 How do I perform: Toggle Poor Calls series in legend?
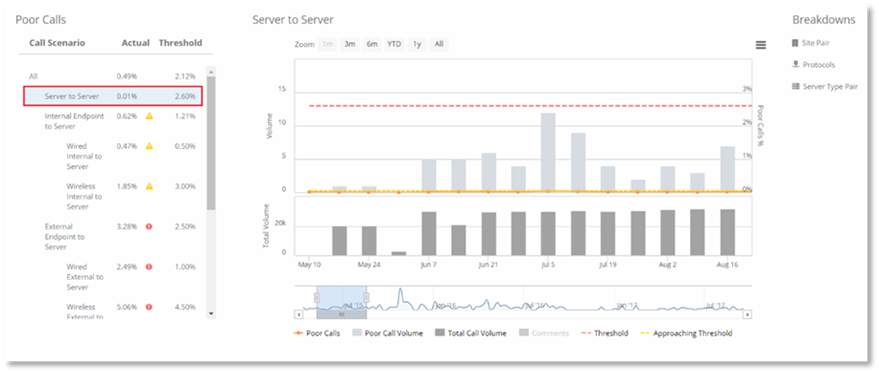coord(317,333)
